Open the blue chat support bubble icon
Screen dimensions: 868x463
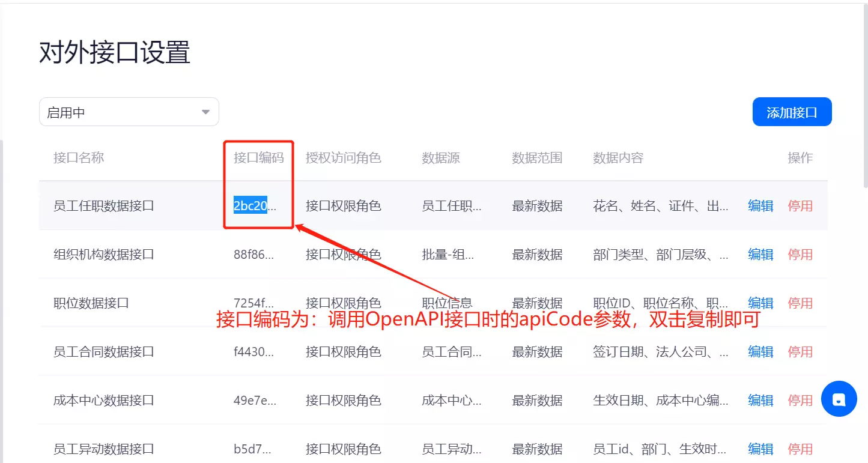click(839, 399)
